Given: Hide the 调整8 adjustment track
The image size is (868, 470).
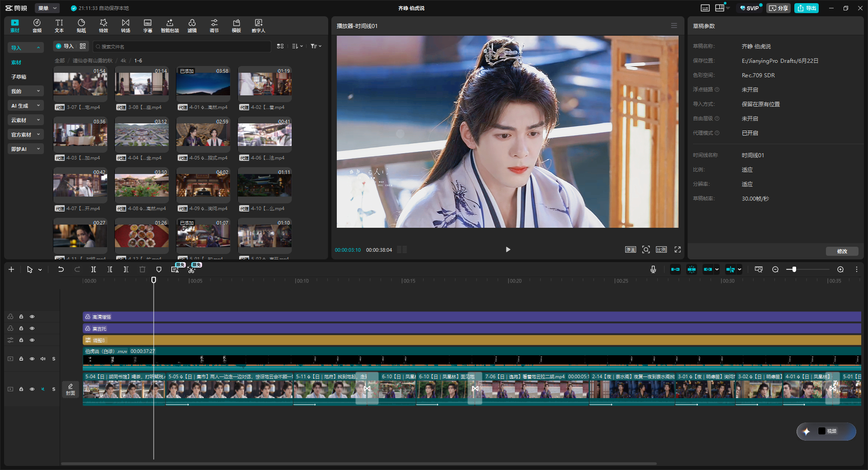Looking at the screenshot, I should point(32,340).
